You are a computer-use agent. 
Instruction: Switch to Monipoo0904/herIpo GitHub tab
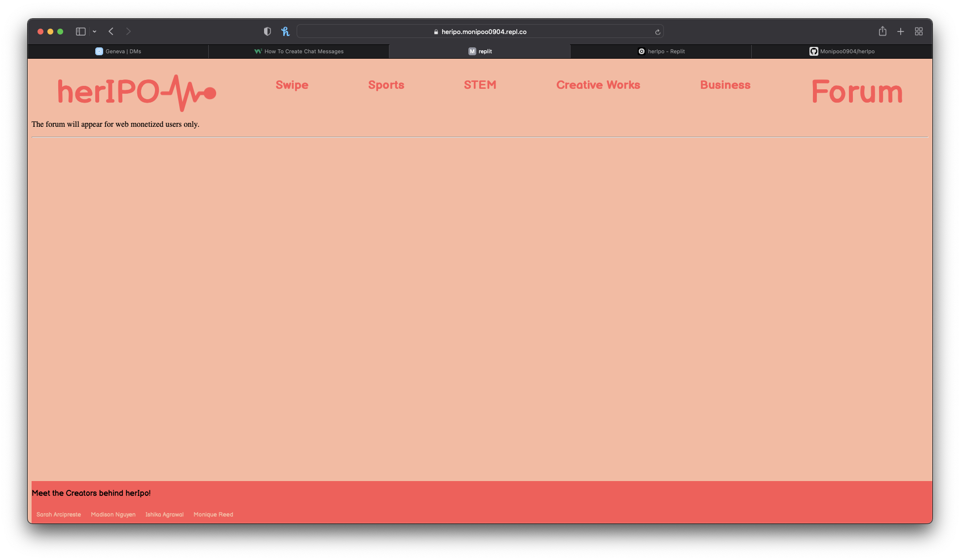pyautogui.click(x=842, y=51)
